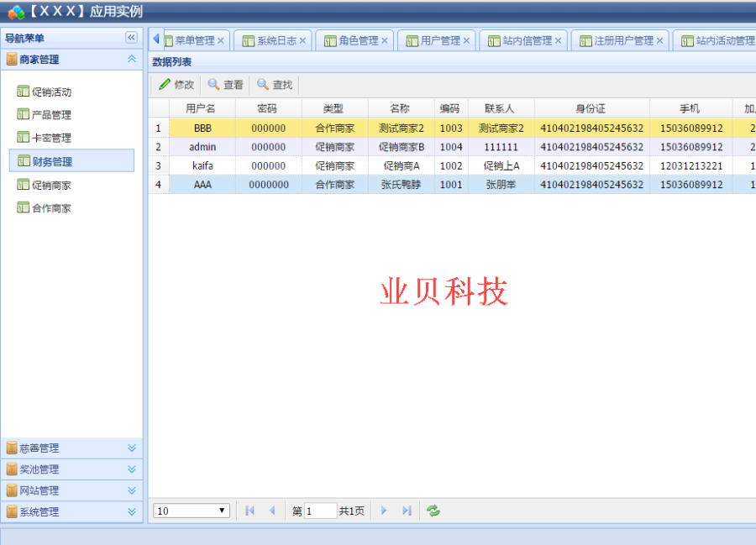Viewport: 756px width, 545px height.
Task: Collapse the 商家管理 section
Action: pyautogui.click(x=130, y=59)
